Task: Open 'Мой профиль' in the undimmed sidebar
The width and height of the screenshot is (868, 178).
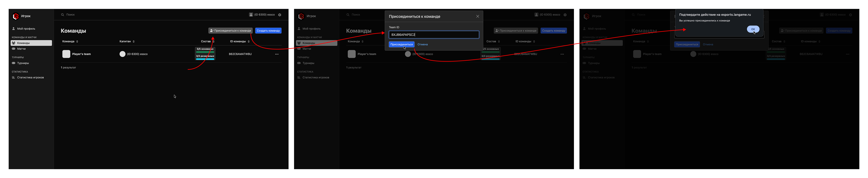Action: (x=26, y=29)
